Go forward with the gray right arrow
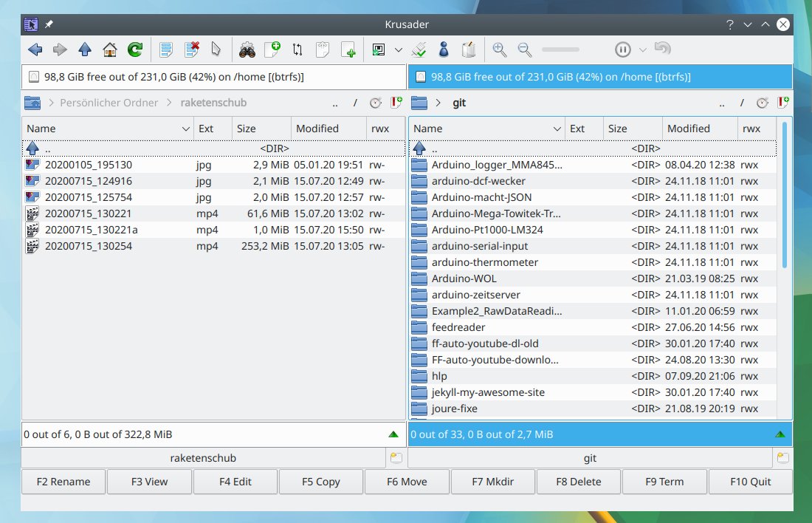This screenshot has width=812, height=523. coord(60,49)
